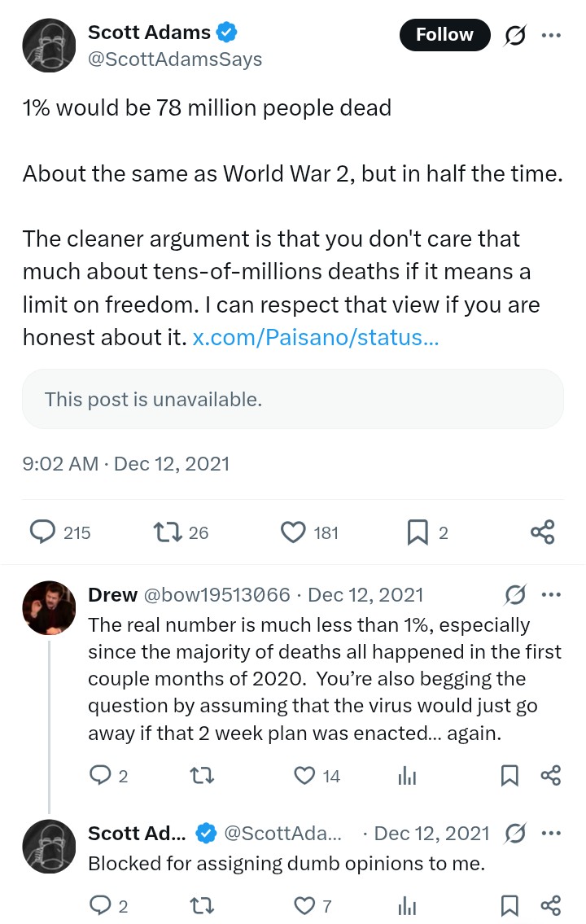Viewport: 586px width, 924px height.
Task: Bookmark Scott's 'Blocked for assigning' reply
Action: 509,905
